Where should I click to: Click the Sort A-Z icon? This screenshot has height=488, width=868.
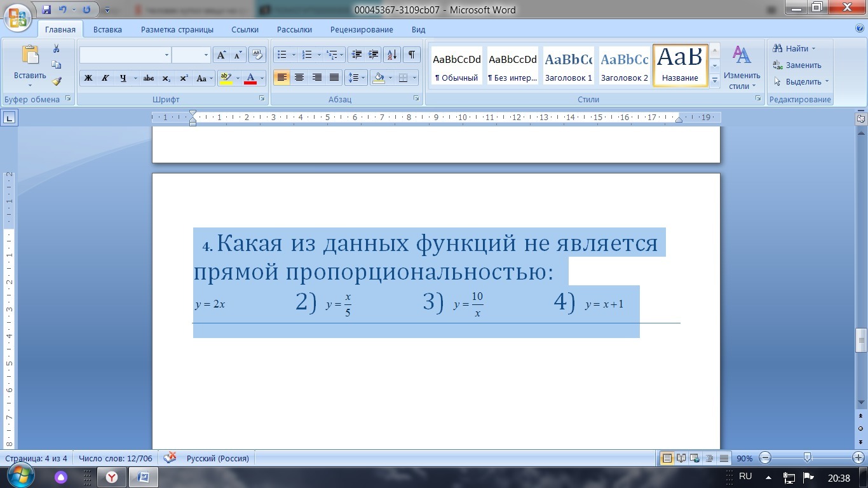[x=392, y=55]
